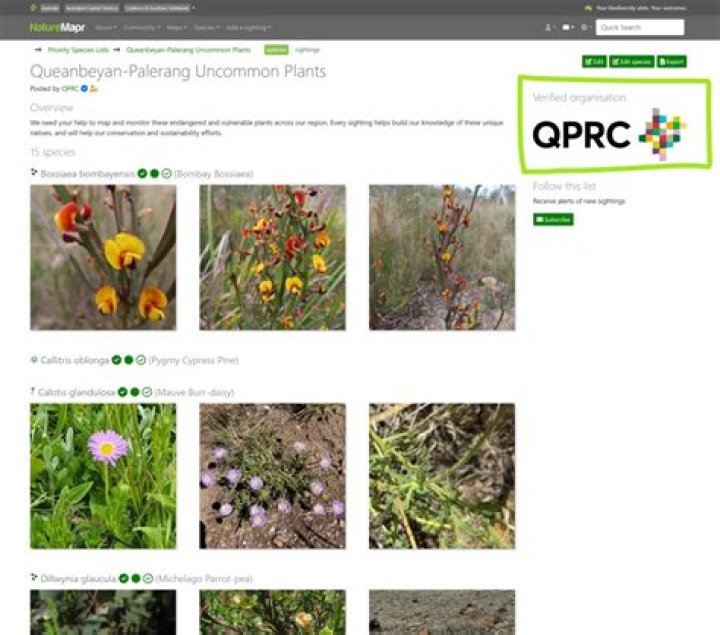Open the Species dropdown in the navbar

207,28
